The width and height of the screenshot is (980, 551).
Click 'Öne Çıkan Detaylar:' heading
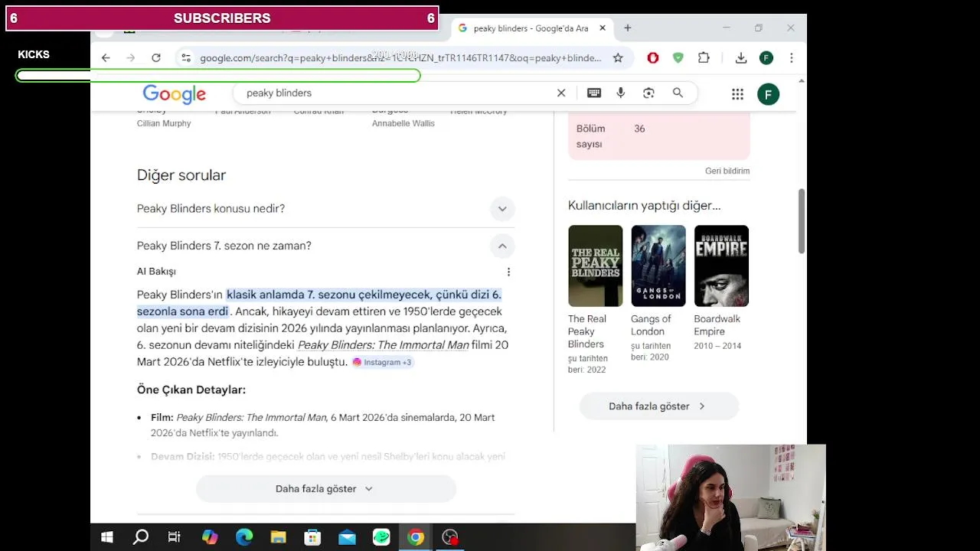[191, 390]
